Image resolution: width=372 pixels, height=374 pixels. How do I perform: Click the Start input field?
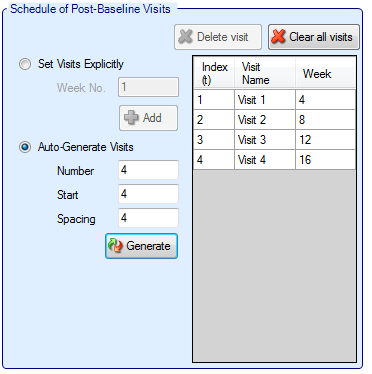click(x=148, y=194)
